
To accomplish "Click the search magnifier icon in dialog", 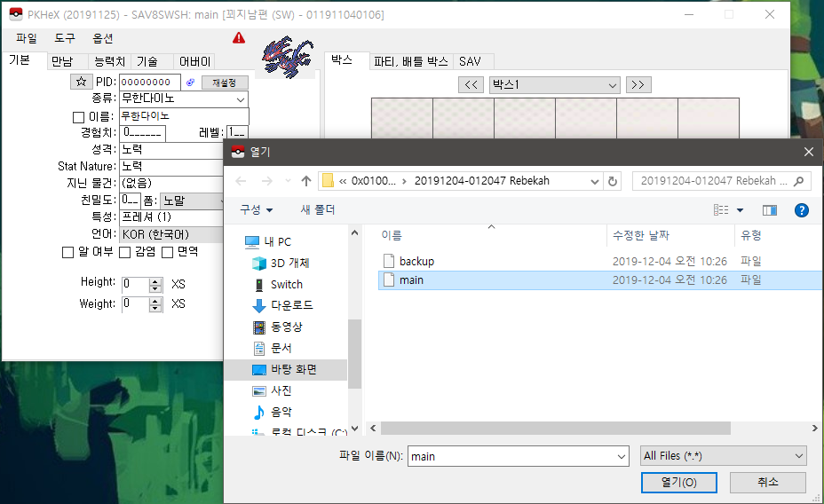I will pyautogui.click(x=799, y=181).
